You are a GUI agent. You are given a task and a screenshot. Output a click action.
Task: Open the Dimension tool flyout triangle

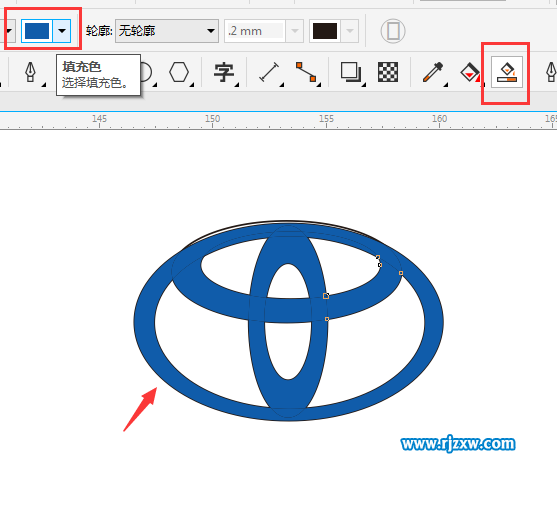click(x=282, y=85)
